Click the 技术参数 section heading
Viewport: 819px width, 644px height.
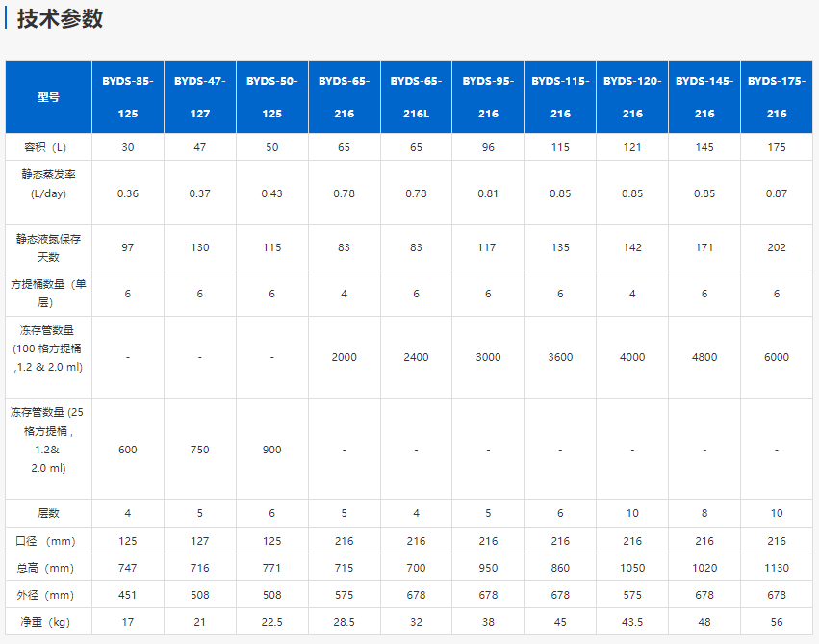point(60,19)
